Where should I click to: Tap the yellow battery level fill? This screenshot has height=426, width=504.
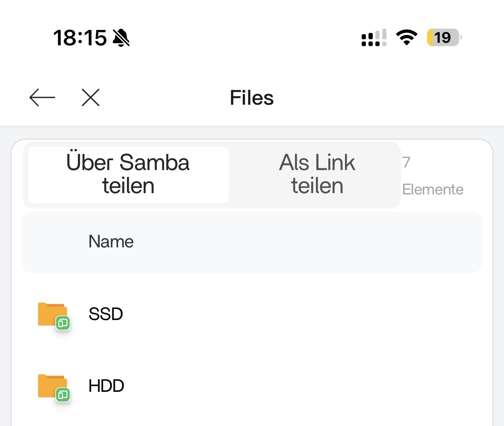click(430, 38)
